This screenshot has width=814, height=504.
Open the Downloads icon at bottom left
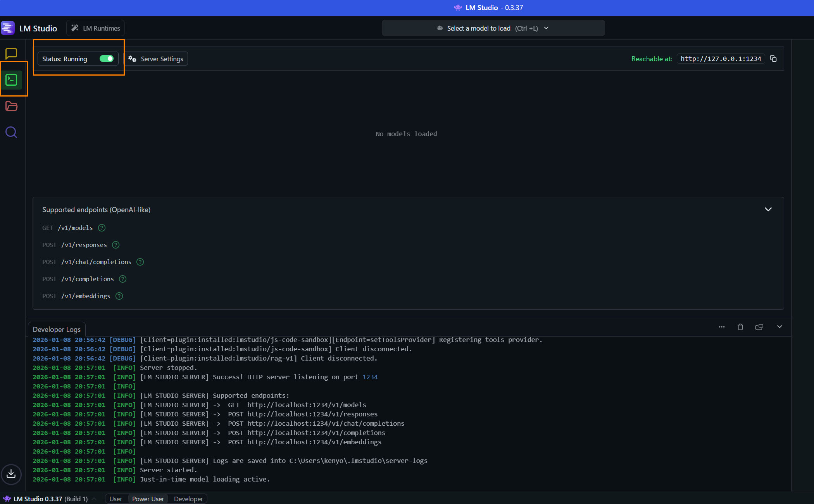[x=11, y=474]
